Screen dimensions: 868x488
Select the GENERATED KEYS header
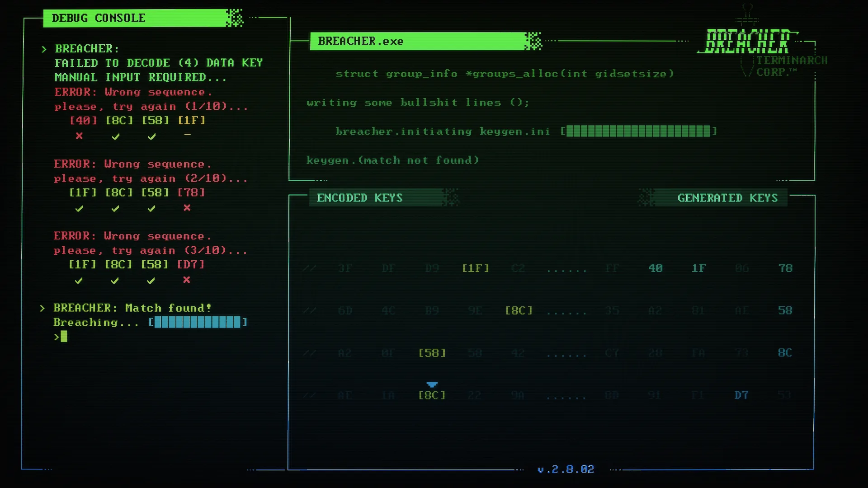[727, 198]
